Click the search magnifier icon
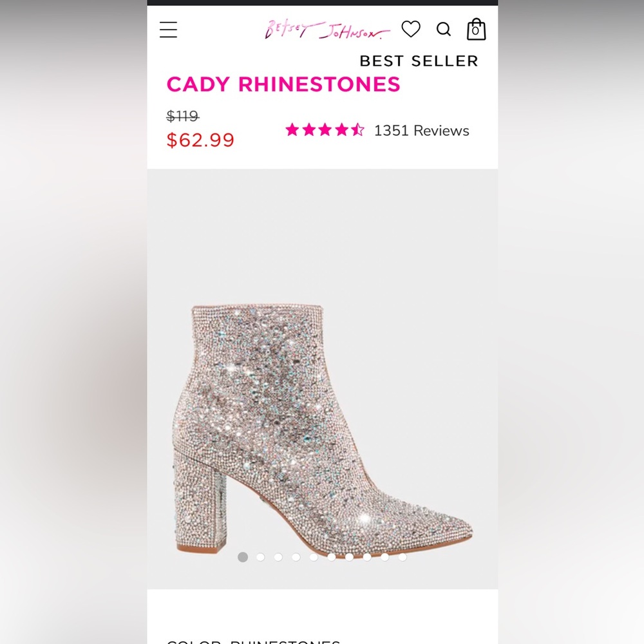The height and width of the screenshot is (644, 644). click(443, 30)
